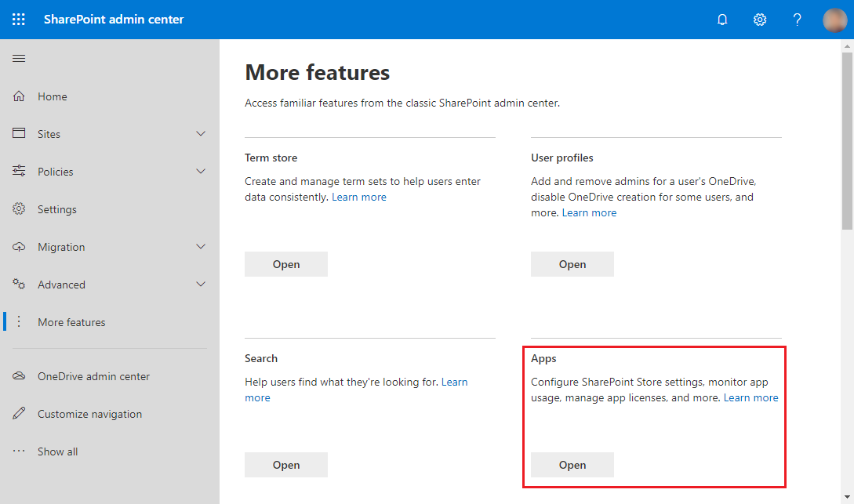
Task: Open OneDrive admin center link
Action: point(93,376)
